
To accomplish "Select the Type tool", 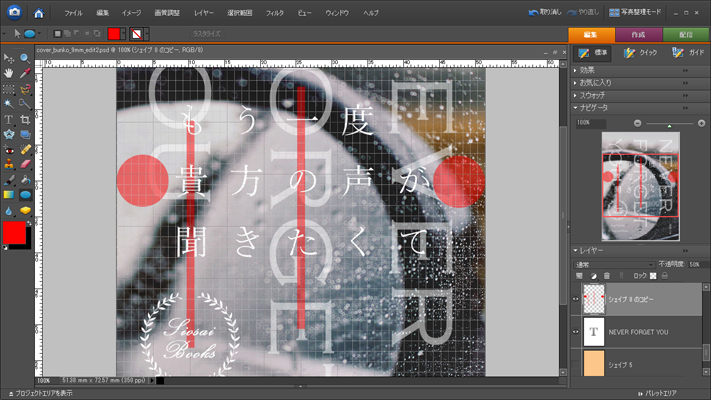I will point(9,119).
